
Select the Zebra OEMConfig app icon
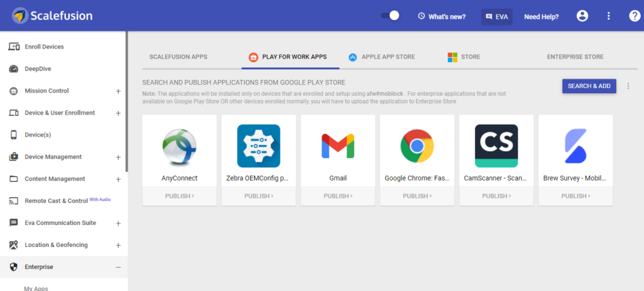(258, 146)
